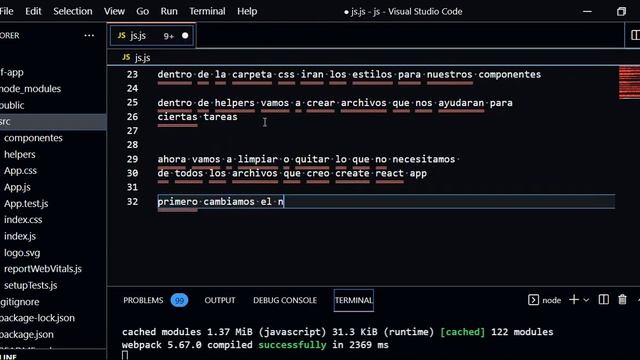Minimize the Visual Studio Code window
640x360 pixels.
click(587, 11)
